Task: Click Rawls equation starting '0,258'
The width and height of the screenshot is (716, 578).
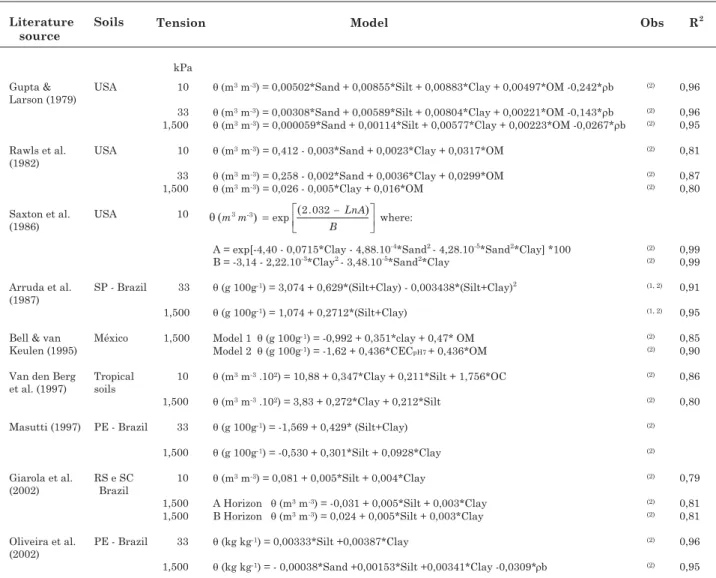Action: [x=358, y=176]
